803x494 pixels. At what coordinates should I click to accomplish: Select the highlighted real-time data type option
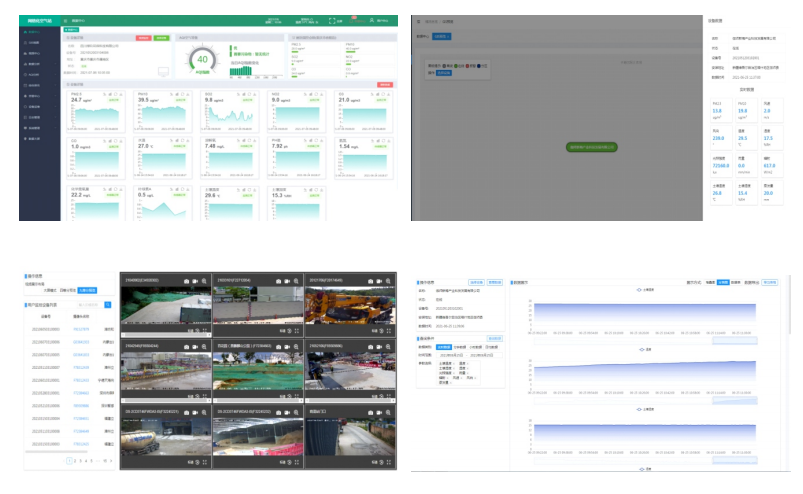[x=444, y=346]
